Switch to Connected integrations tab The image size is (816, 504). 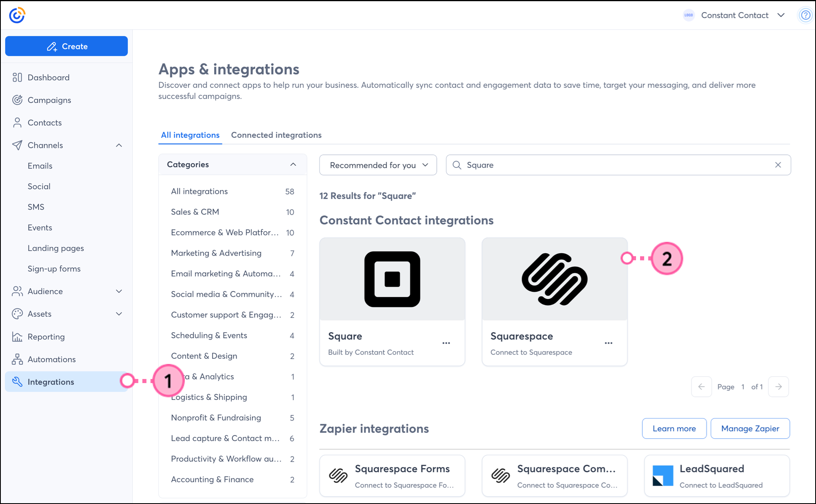pyautogui.click(x=276, y=135)
